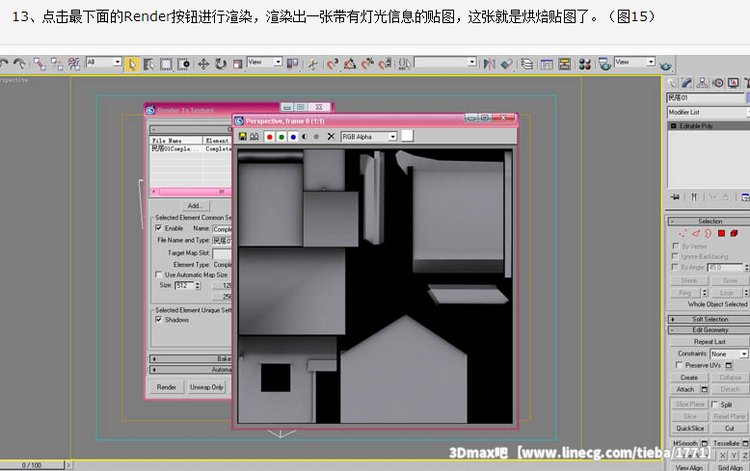Expand the Soft Selection rollout

tap(709, 319)
